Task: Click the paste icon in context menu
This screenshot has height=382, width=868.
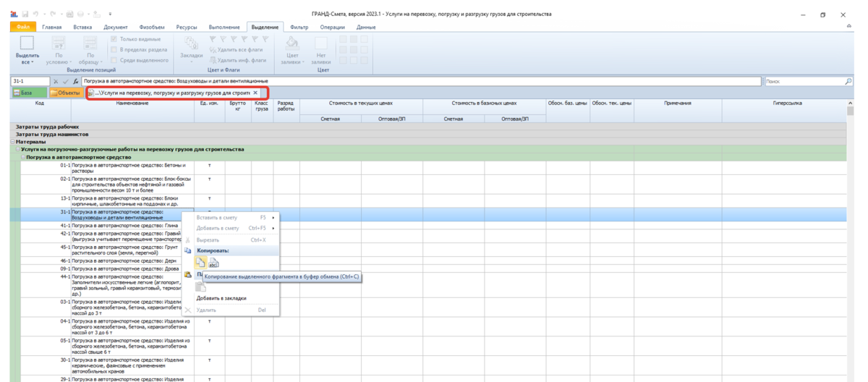Action: pyautogui.click(x=200, y=286)
